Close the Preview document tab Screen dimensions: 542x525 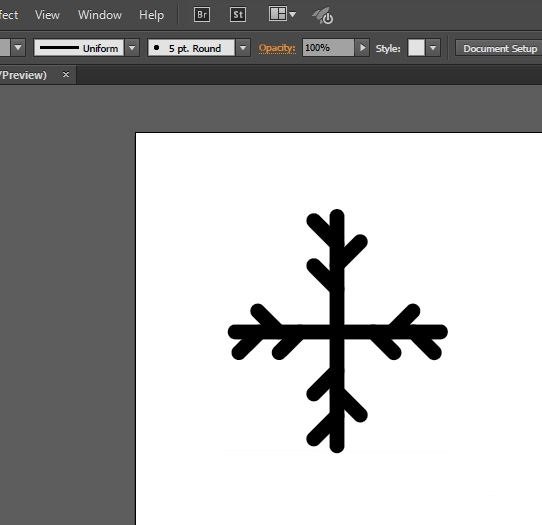[66, 74]
